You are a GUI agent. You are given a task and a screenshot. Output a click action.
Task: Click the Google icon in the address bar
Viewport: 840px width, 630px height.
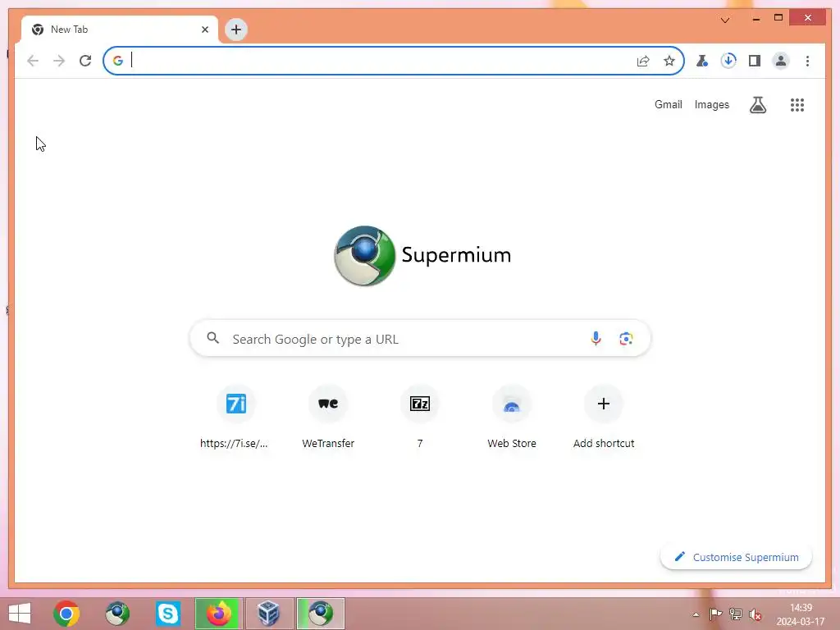[x=118, y=61]
